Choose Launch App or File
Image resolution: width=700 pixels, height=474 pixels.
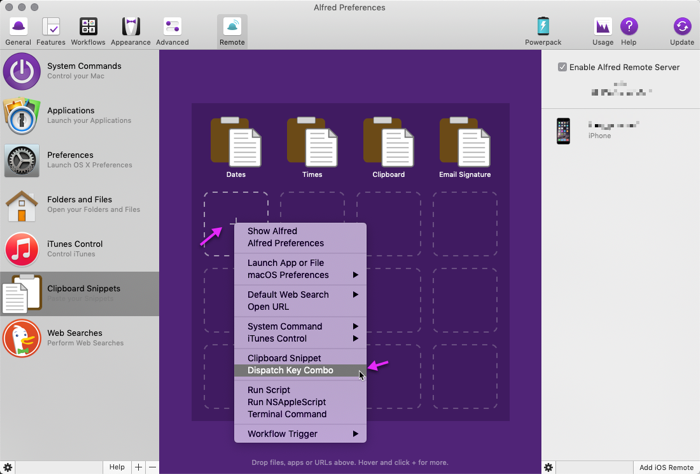300,263
